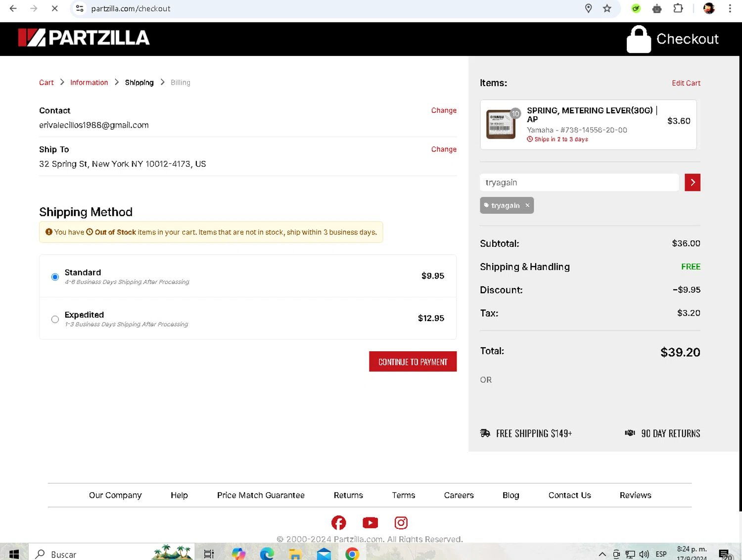Open the volume control in tray
The height and width of the screenshot is (560, 742).
coord(644,554)
